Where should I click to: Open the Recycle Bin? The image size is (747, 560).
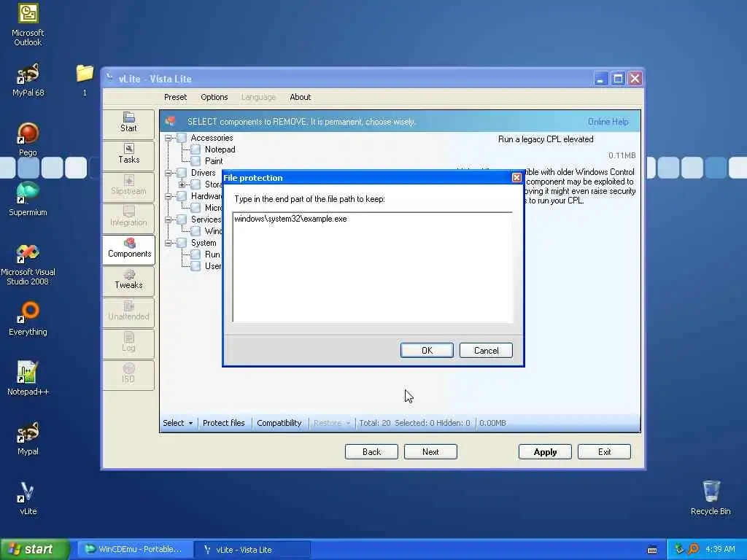[711, 498]
